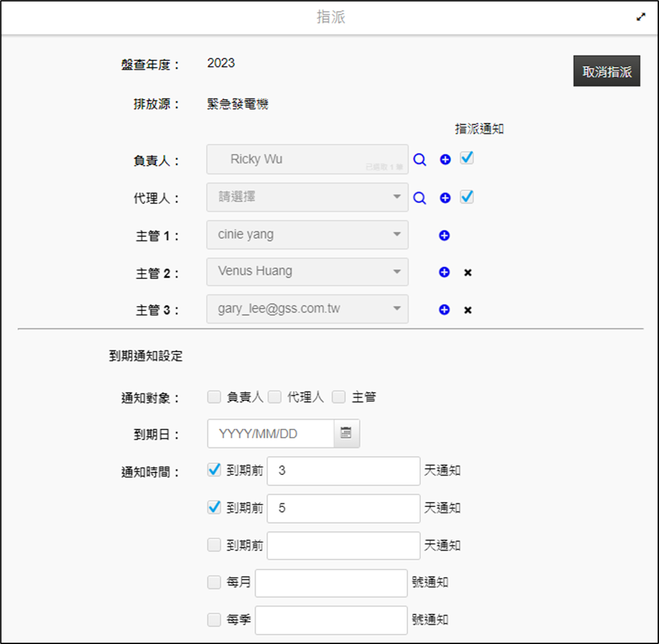The image size is (659, 644).
Task: Open the 代理人 請選擇 dropdown
Action: click(x=307, y=197)
